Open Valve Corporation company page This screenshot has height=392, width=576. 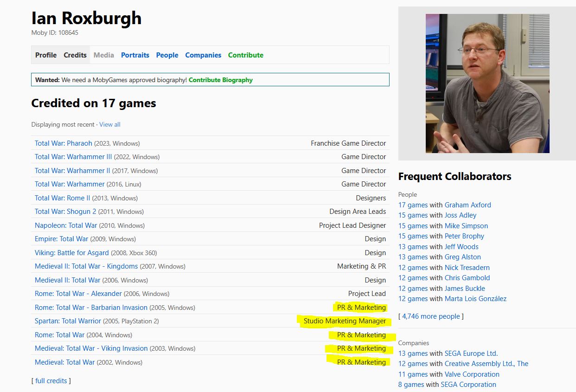click(x=472, y=374)
